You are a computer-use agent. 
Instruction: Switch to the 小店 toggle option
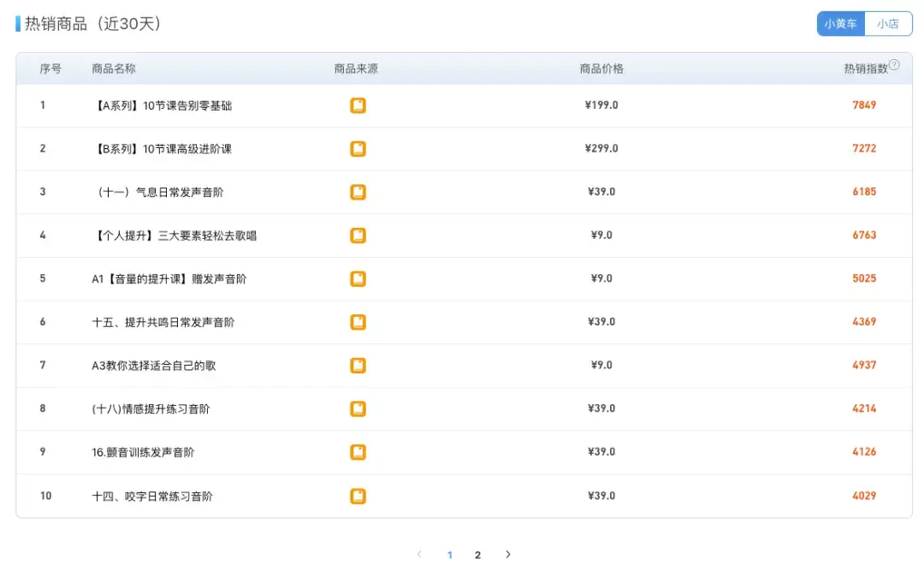tap(888, 24)
